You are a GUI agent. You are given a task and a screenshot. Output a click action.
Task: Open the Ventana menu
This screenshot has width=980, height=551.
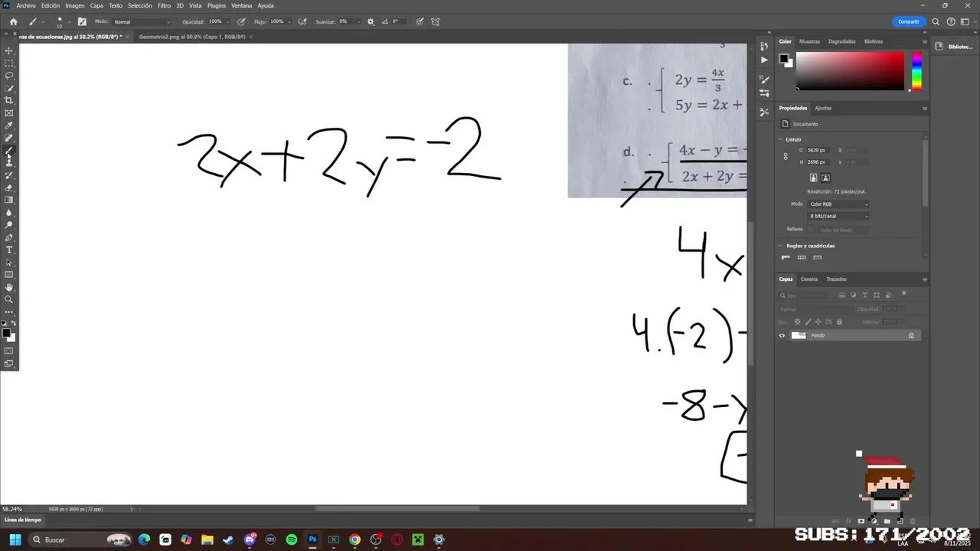pos(242,5)
